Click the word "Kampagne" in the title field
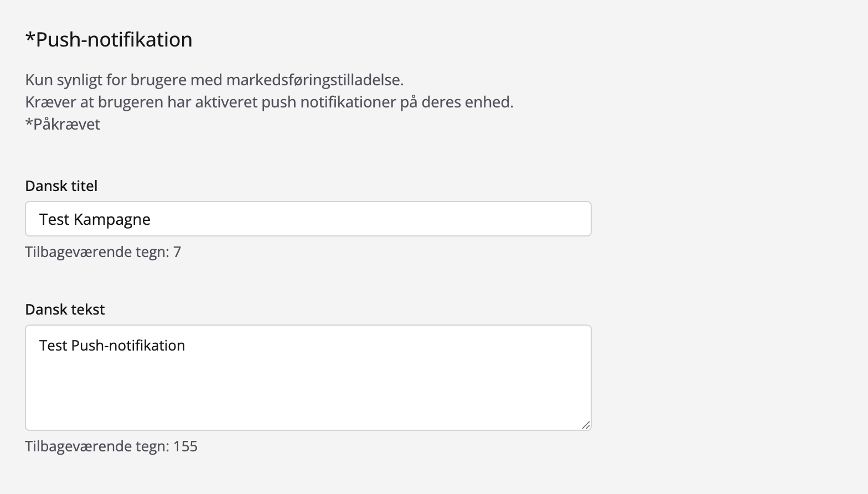The height and width of the screenshot is (494, 868). (x=112, y=220)
